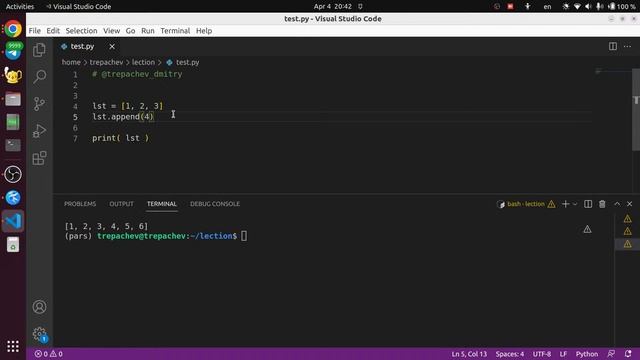Switch to the DEBUG CONSOLE tab
Image resolution: width=640 pixels, height=360 pixels.
tap(215, 204)
